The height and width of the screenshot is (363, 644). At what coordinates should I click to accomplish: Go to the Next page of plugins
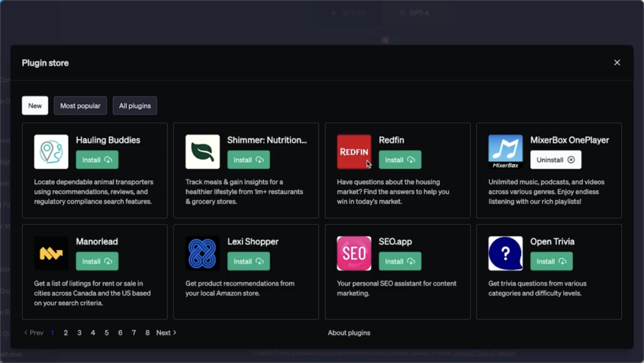click(166, 333)
